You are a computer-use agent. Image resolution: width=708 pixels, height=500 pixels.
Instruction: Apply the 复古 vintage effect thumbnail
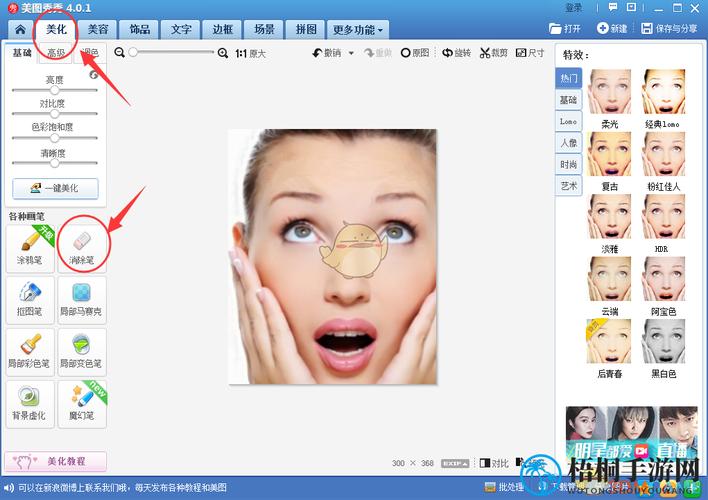pyautogui.click(x=610, y=154)
